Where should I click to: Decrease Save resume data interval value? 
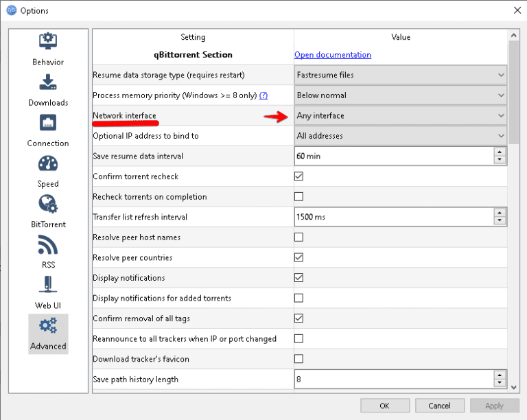tap(500, 160)
